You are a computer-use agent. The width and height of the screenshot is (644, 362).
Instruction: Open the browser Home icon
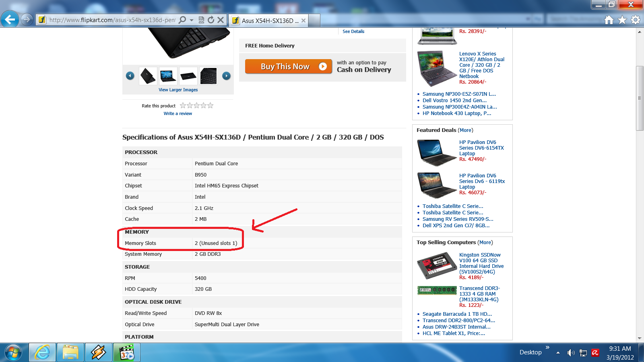pos(609,20)
